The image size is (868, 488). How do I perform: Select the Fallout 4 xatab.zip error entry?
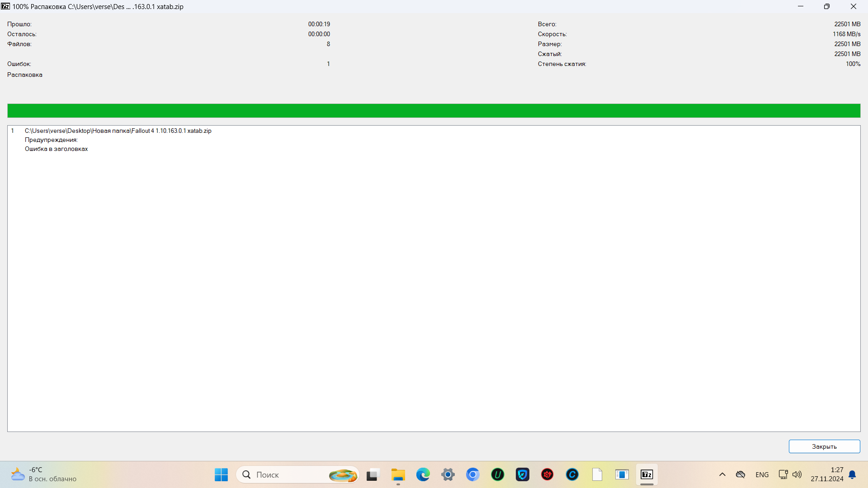[118, 131]
